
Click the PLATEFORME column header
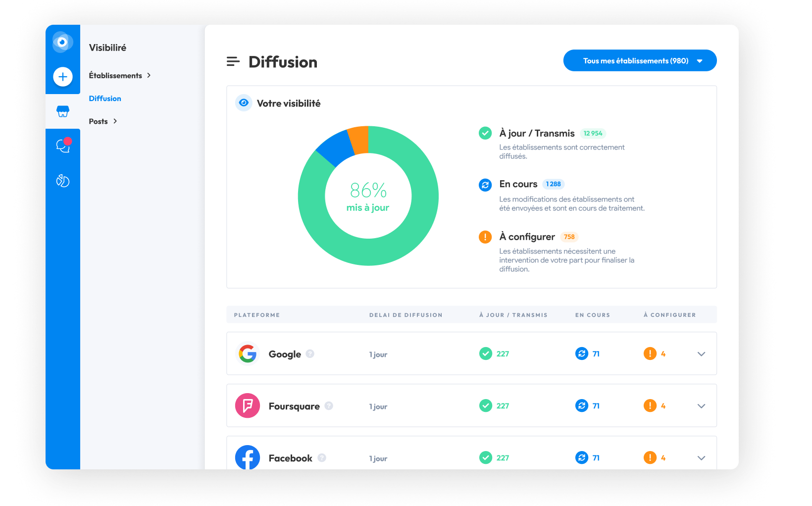[257, 315]
